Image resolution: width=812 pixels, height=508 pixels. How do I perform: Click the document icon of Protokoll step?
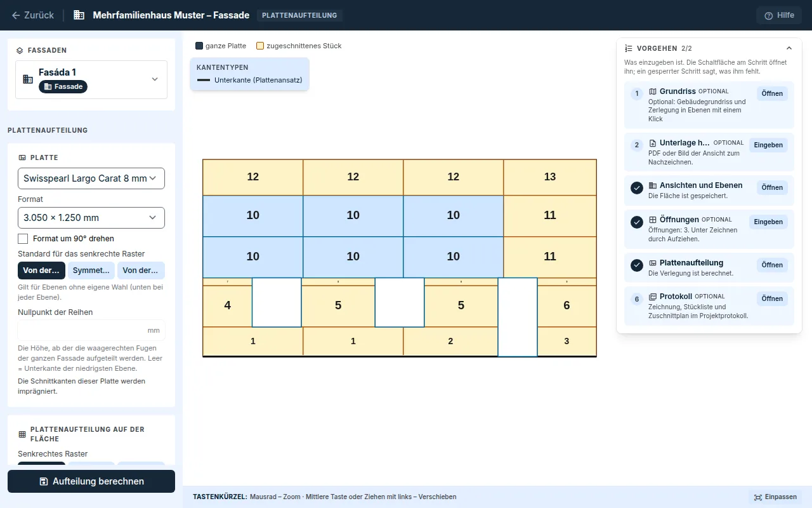point(653,297)
